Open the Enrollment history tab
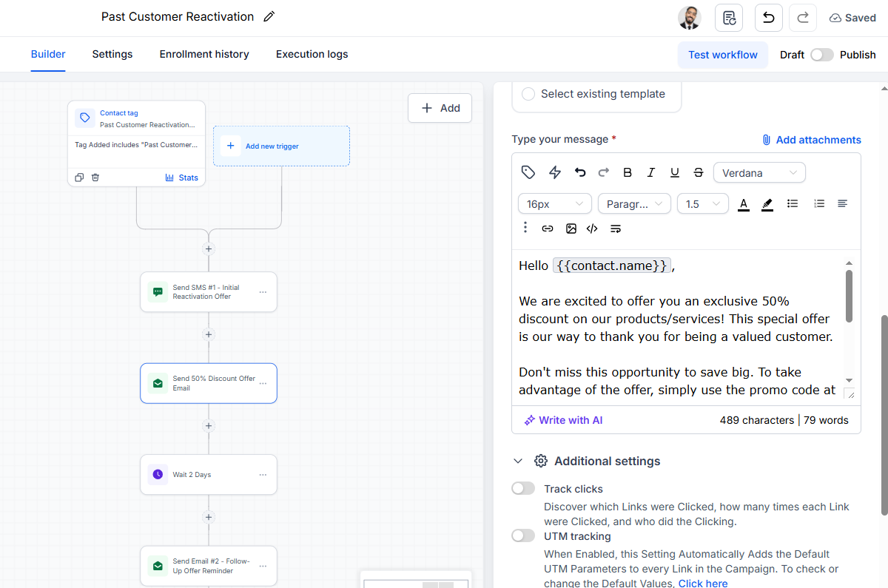 tap(204, 54)
